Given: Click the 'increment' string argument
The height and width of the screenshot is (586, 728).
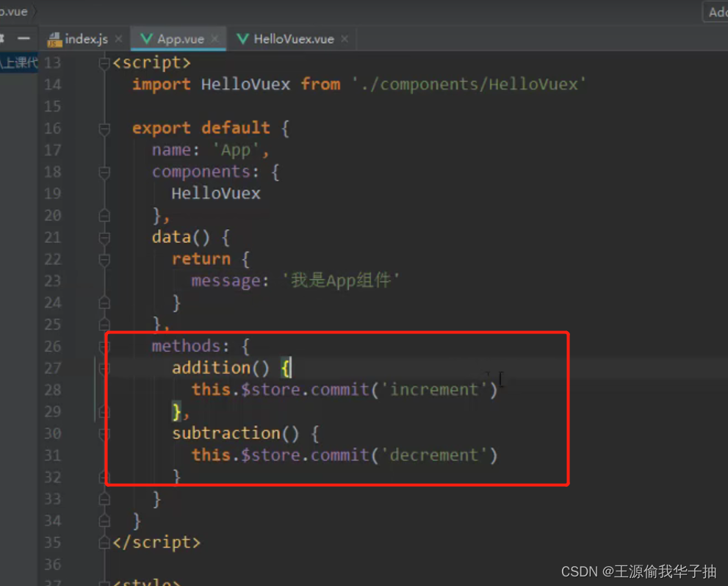Looking at the screenshot, I should tap(434, 390).
